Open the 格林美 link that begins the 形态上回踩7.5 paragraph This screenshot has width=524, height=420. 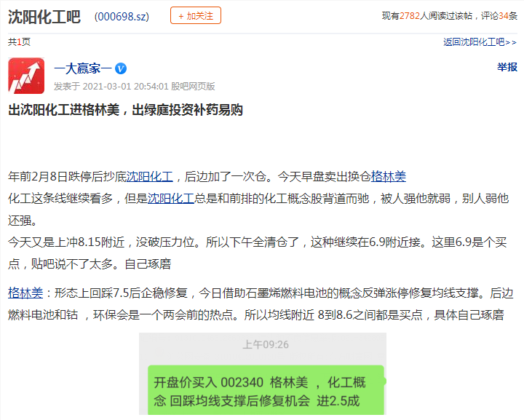(x=25, y=293)
